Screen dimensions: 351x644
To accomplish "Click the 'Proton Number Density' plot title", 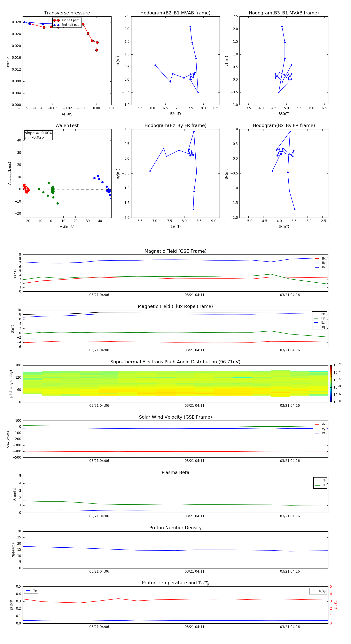I will point(175,528).
